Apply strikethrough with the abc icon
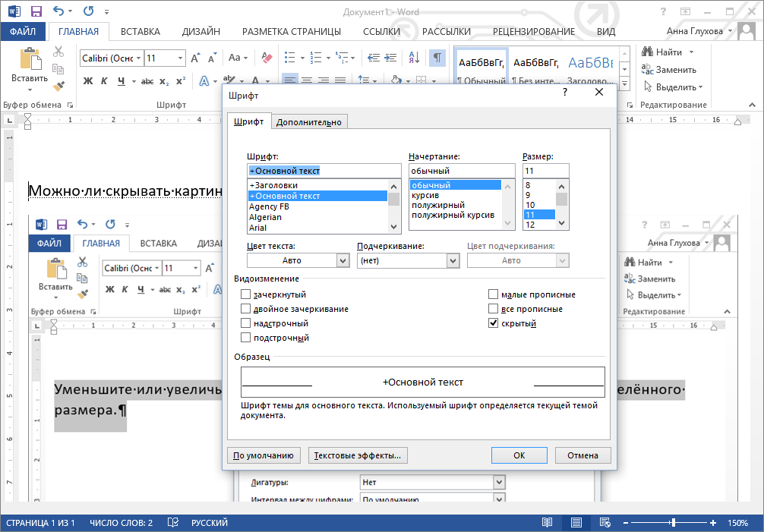 (148, 80)
